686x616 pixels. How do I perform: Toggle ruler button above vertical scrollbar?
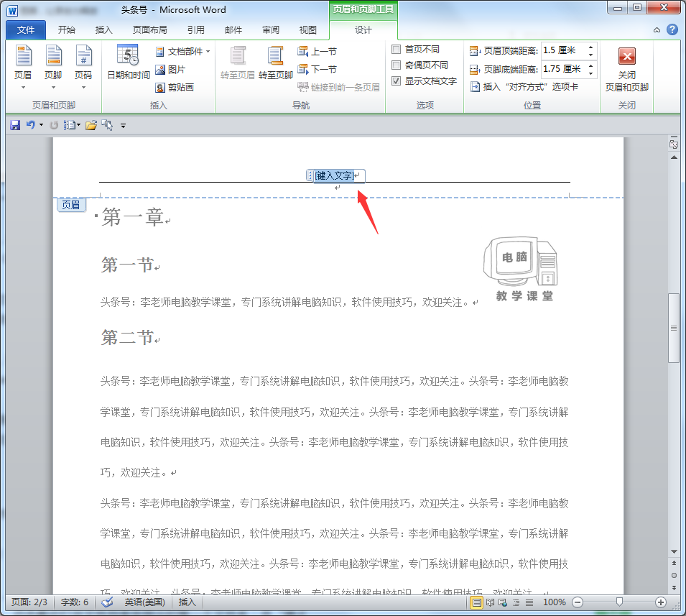tap(674, 144)
